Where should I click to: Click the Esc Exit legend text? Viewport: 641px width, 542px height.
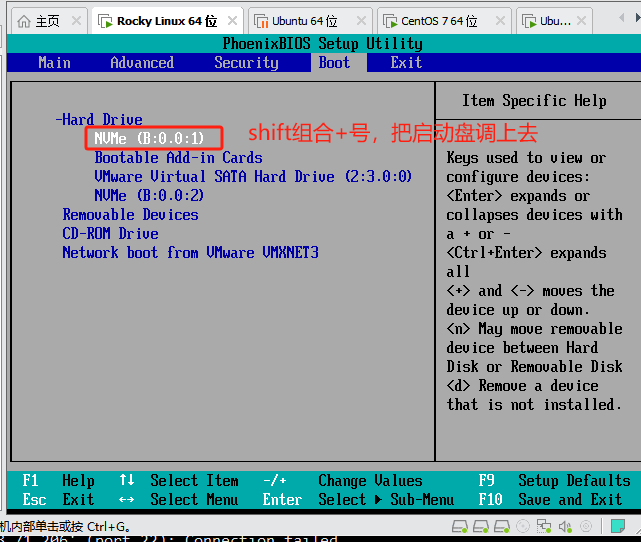[58, 499]
